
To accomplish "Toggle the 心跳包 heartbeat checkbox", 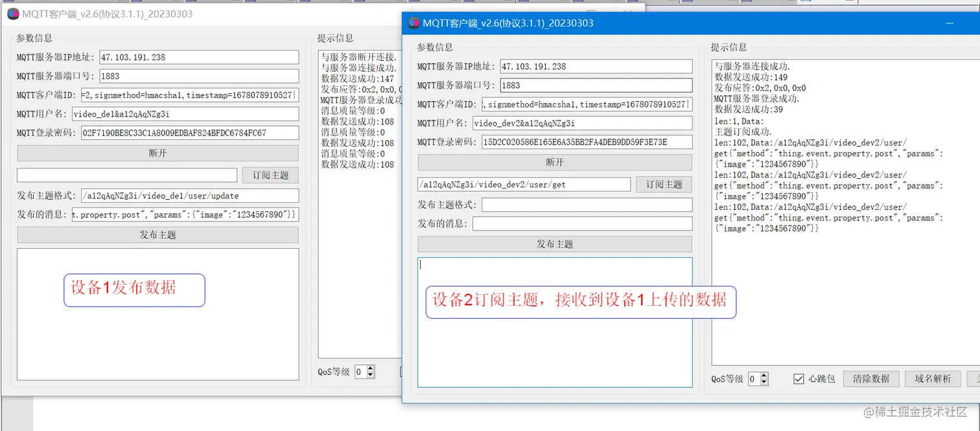I will click(x=799, y=379).
